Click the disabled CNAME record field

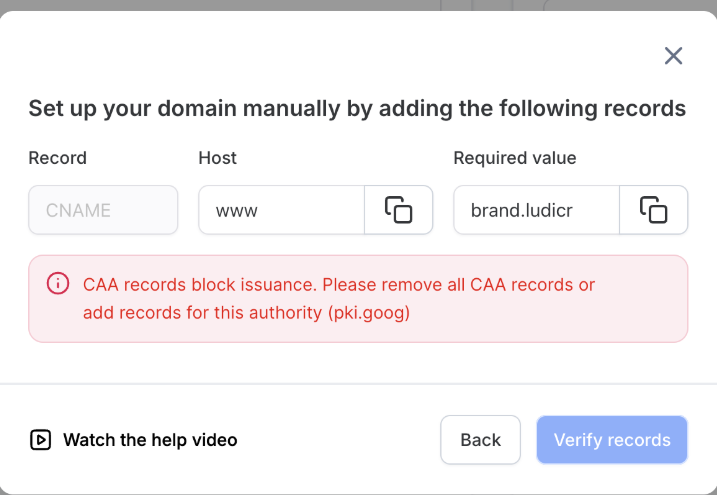pos(103,210)
